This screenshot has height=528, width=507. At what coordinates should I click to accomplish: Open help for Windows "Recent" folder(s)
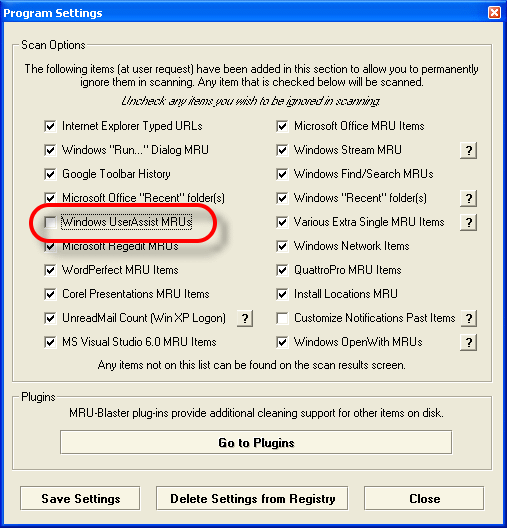(x=468, y=198)
